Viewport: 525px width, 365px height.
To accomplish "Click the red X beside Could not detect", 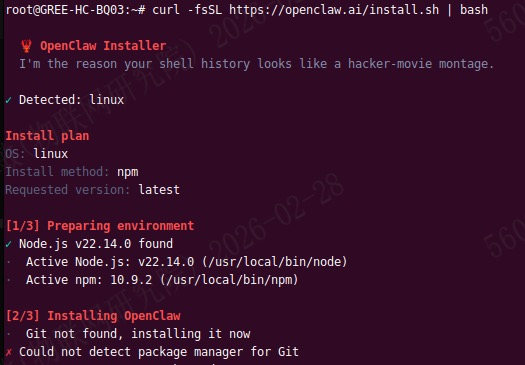I will click(x=9, y=352).
